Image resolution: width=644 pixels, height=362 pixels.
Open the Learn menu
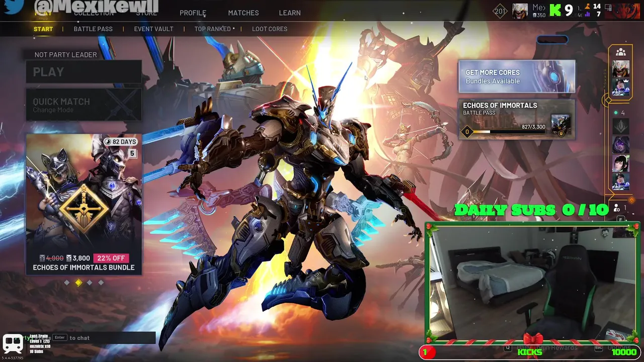pyautogui.click(x=290, y=13)
